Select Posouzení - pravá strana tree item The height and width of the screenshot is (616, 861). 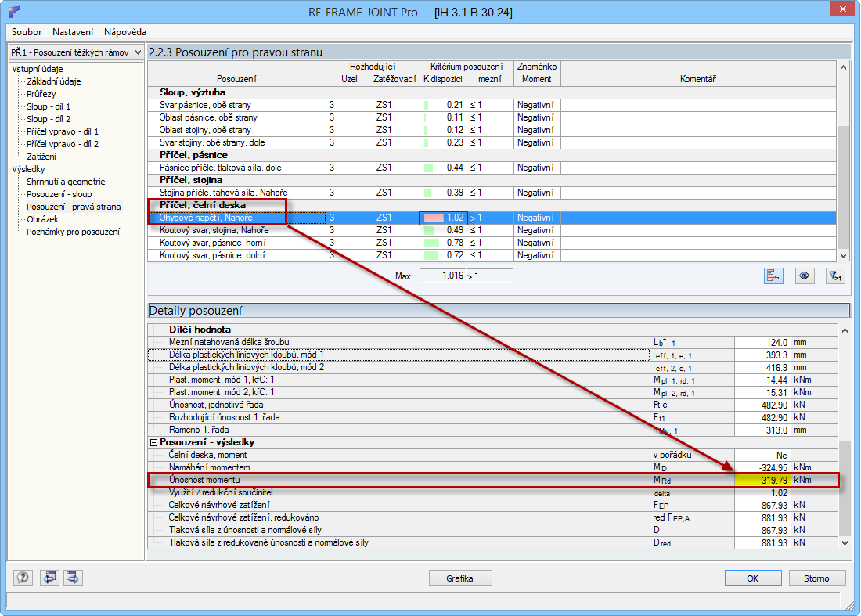click(74, 207)
